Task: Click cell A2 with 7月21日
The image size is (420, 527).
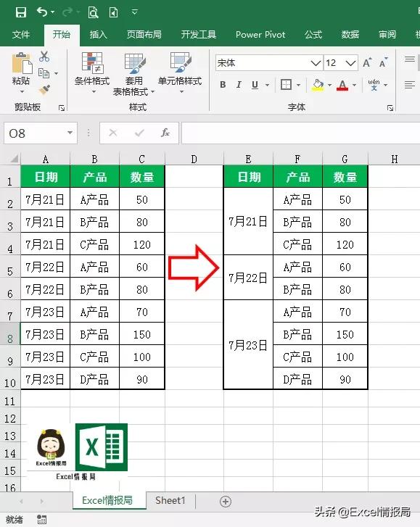Action: point(45,199)
